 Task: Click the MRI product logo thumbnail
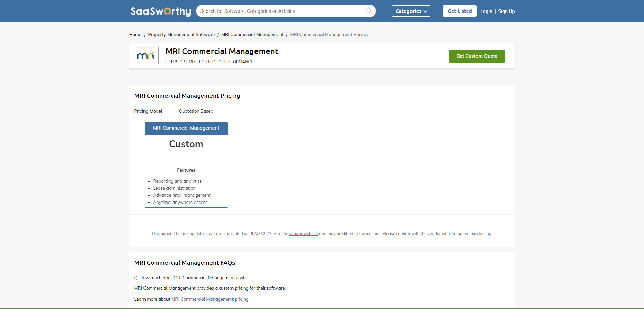(146, 56)
